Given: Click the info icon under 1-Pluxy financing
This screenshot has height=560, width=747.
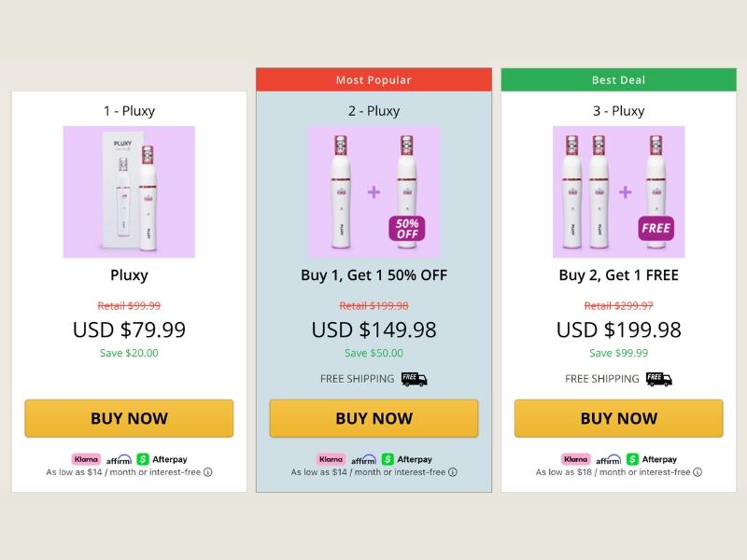Looking at the screenshot, I should click(207, 472).
